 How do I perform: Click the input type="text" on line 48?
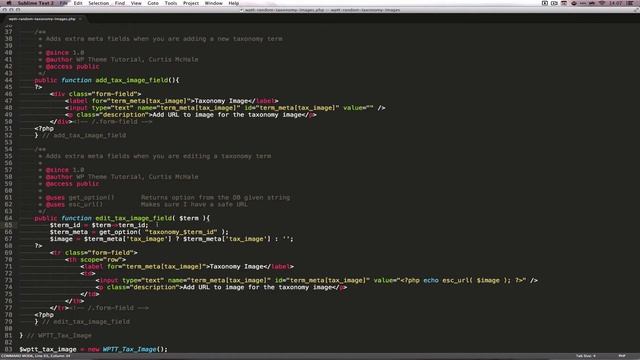pyautogui.click(x=225, y=108)
